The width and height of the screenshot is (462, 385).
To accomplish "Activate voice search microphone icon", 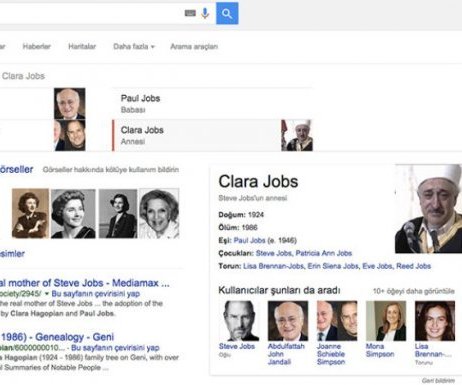I will 205,13.
